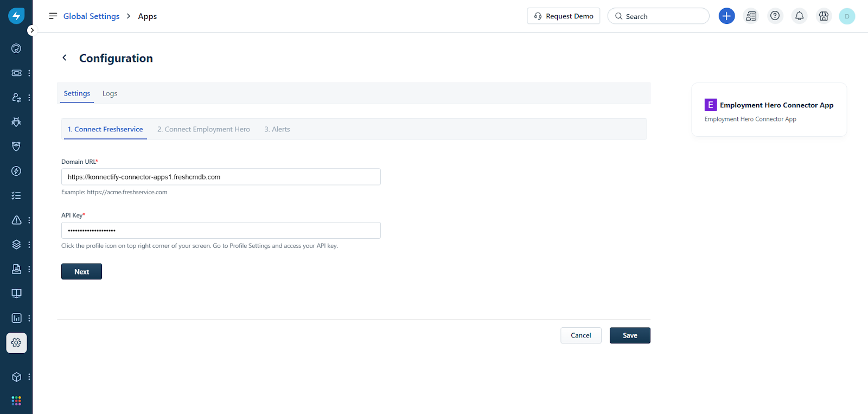Open the Alerts warning triangle icon
The image size is (868, 414).
coord(16,220)
